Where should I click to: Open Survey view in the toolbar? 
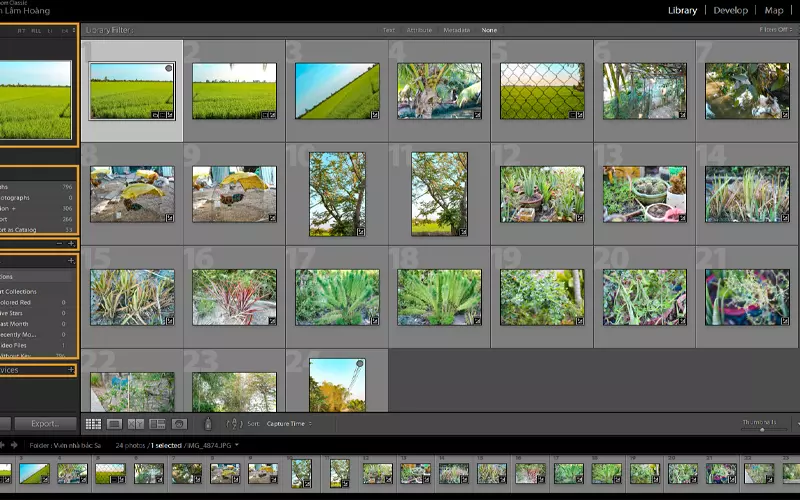[157, 424]
